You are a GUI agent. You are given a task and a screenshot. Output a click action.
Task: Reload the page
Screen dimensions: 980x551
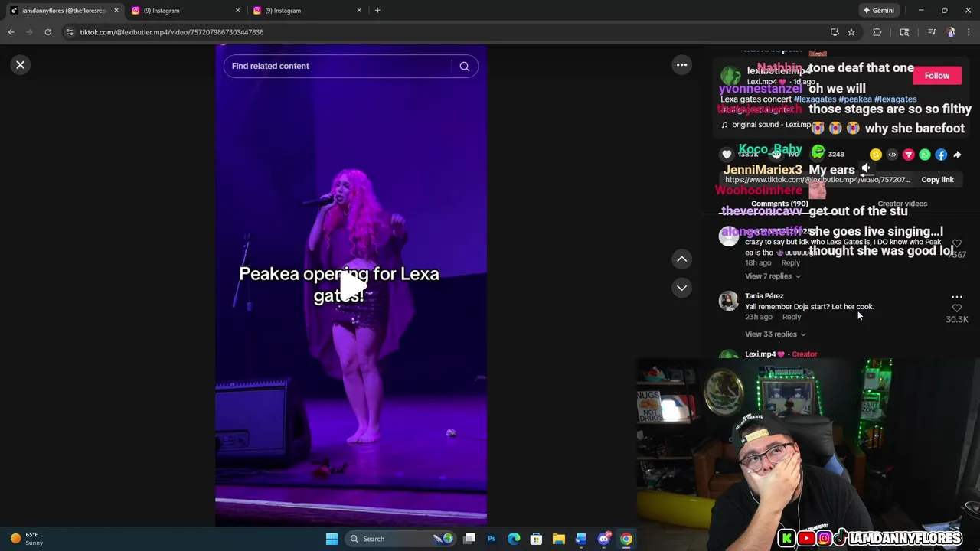tap(47, 32)
